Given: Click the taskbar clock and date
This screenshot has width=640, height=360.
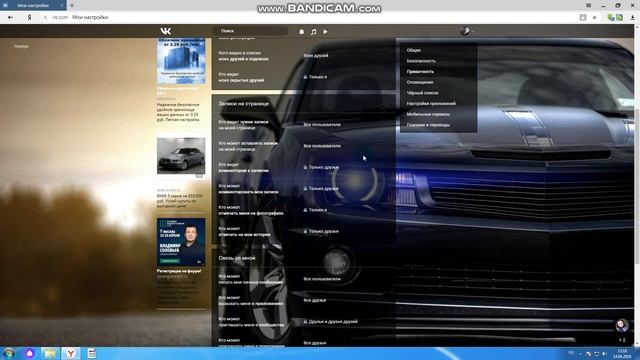Looking at the screenshot, I should pyautogui.click(x=622, y=353).
